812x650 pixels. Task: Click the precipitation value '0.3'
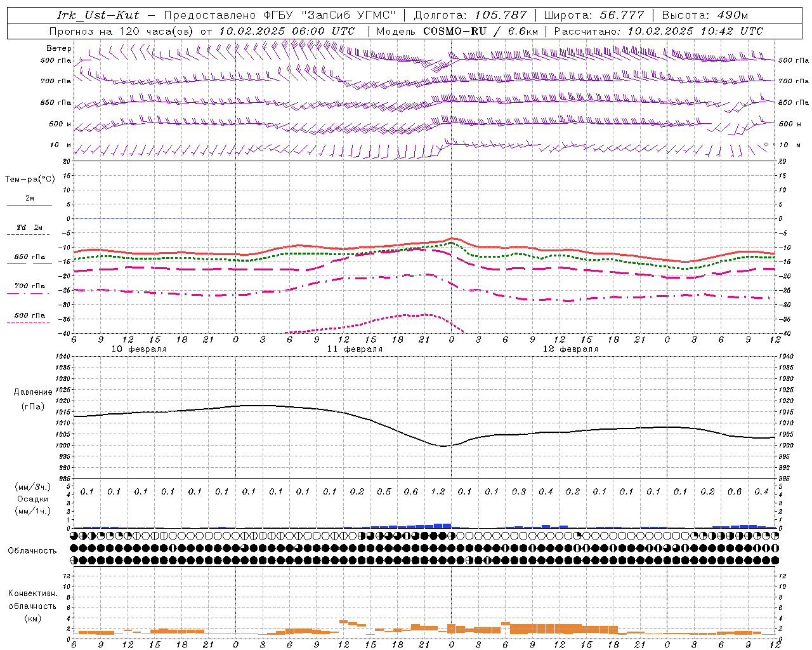[519, 492]
